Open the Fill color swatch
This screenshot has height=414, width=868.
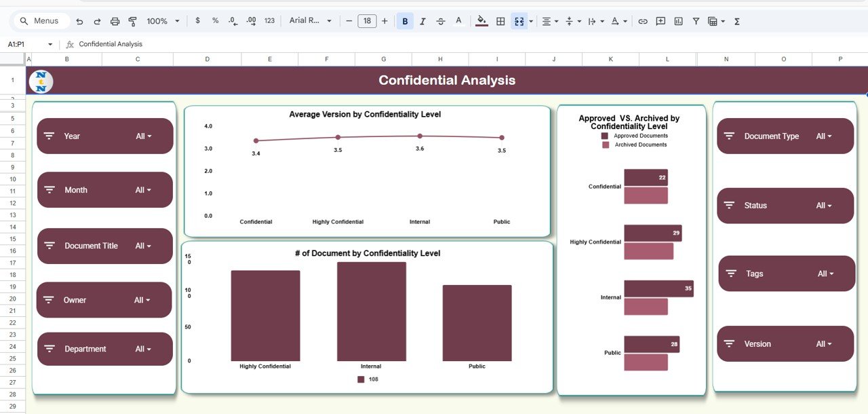pyautogui.click(x=481, y=21)
